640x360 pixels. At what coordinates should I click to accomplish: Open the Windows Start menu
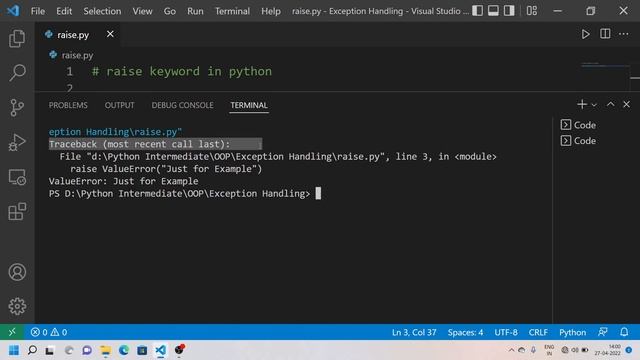point(14,350)
